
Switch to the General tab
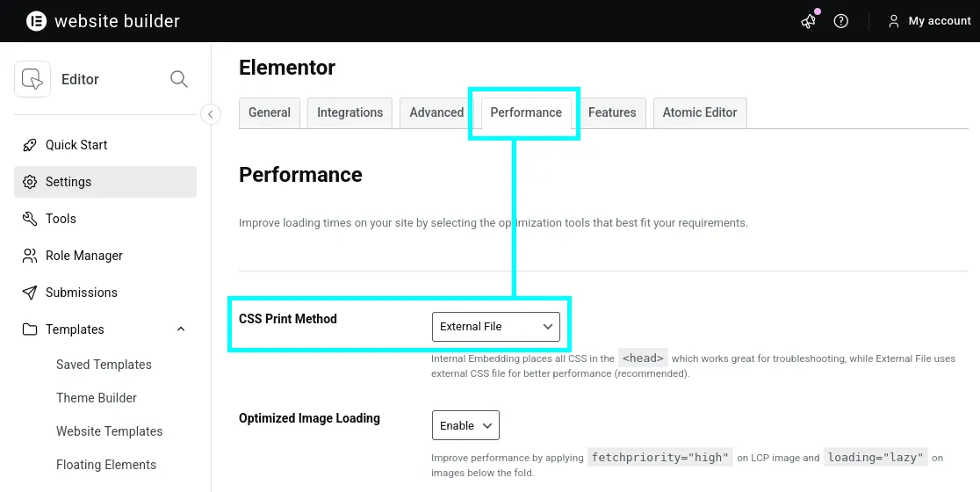click(270, 112)
